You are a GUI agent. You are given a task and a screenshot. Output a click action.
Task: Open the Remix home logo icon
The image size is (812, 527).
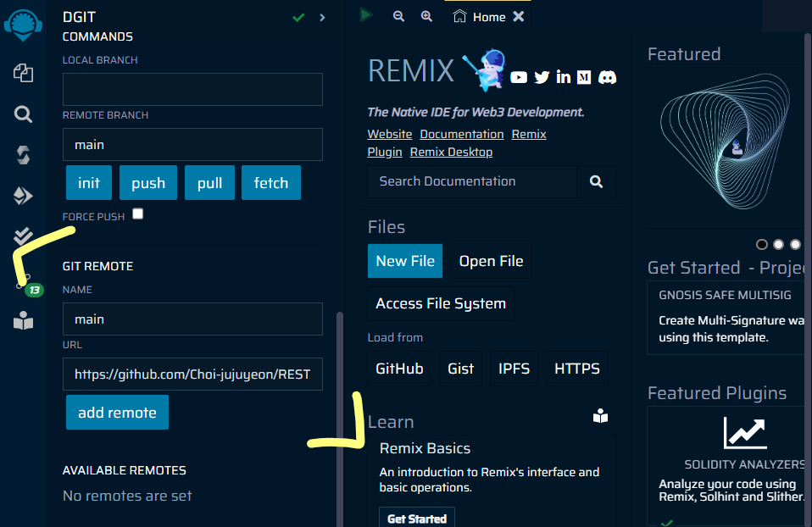pos(23,25)
